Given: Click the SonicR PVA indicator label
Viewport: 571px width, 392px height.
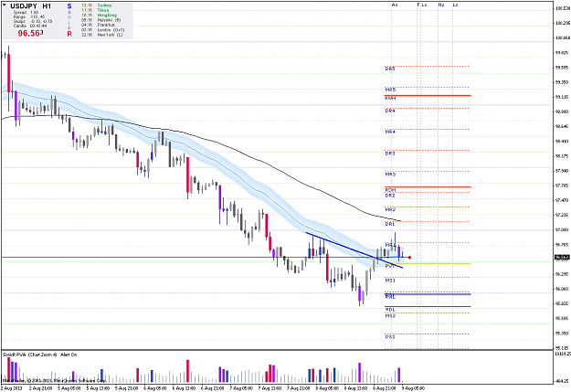Looking at the screenshot, I should (39, 355).
